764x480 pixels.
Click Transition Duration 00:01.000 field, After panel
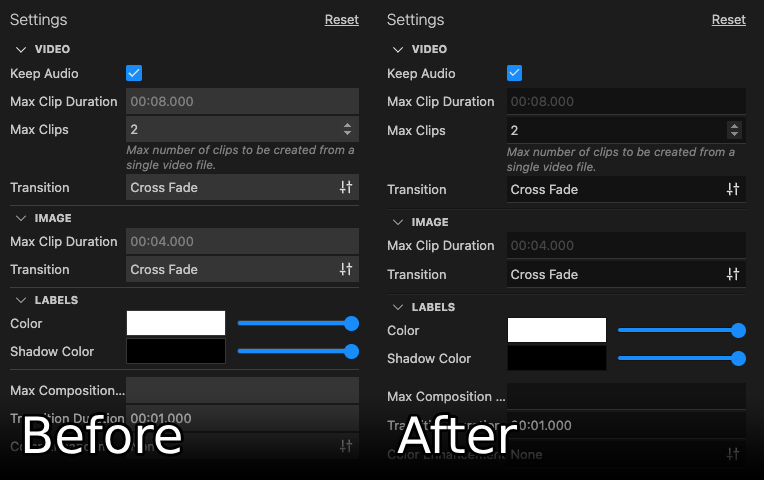coord(626,425)
